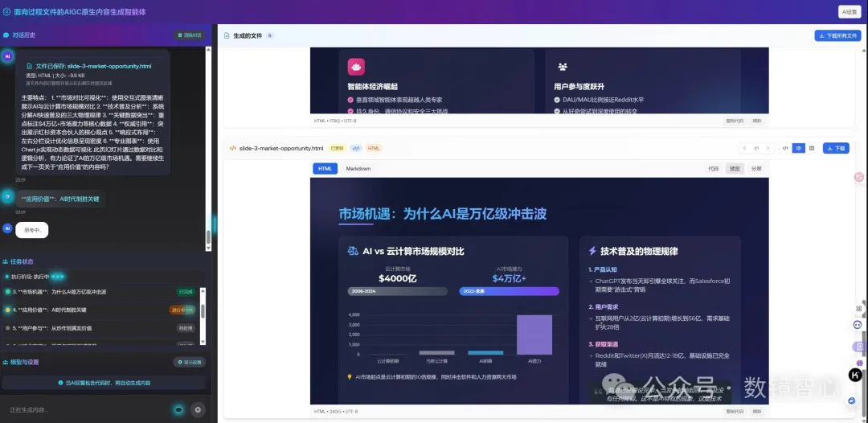Open AI设置 in the header
868x423 pixels.
click(850, 11)
